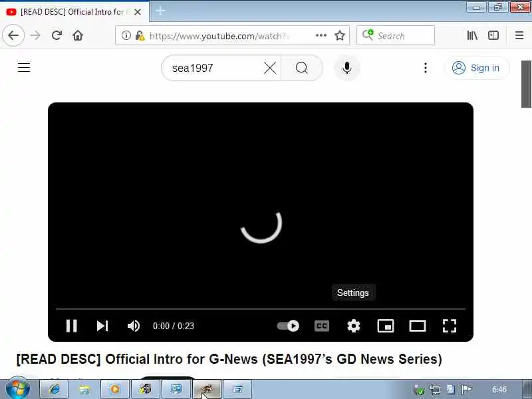Submit search with magnifier button

pos(302,68)
